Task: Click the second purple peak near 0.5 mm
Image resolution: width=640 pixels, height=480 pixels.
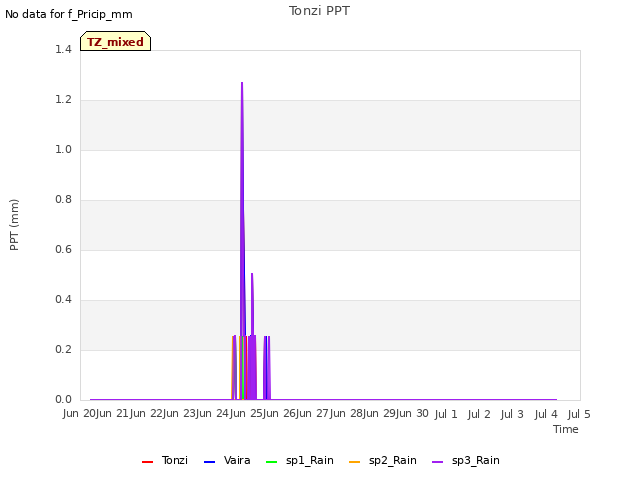Action: tap(252, 274)
